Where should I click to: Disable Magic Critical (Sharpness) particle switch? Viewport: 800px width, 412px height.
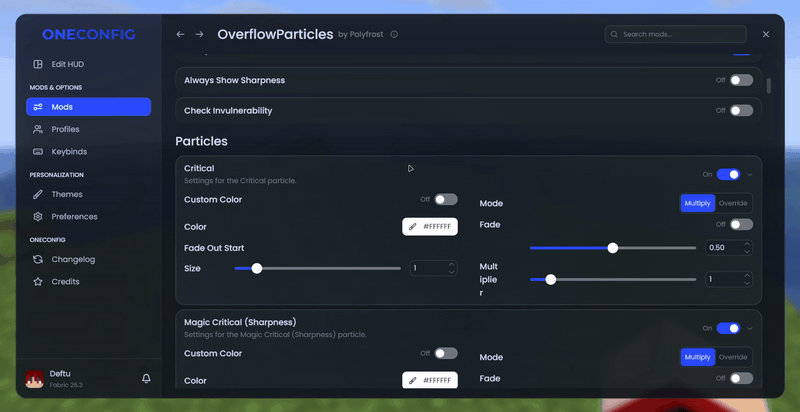tap(729, 328)
